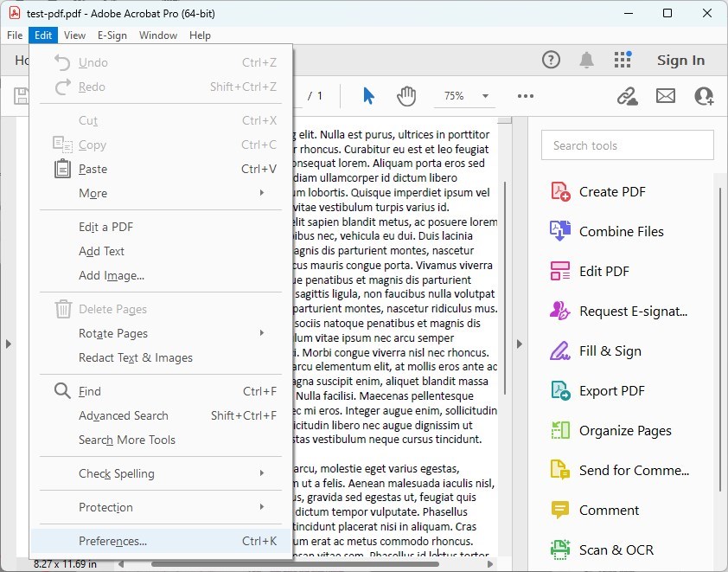This screenshot has width=728, height=572.
Task: Activate the Selection arrow tool
Action: 367,96
